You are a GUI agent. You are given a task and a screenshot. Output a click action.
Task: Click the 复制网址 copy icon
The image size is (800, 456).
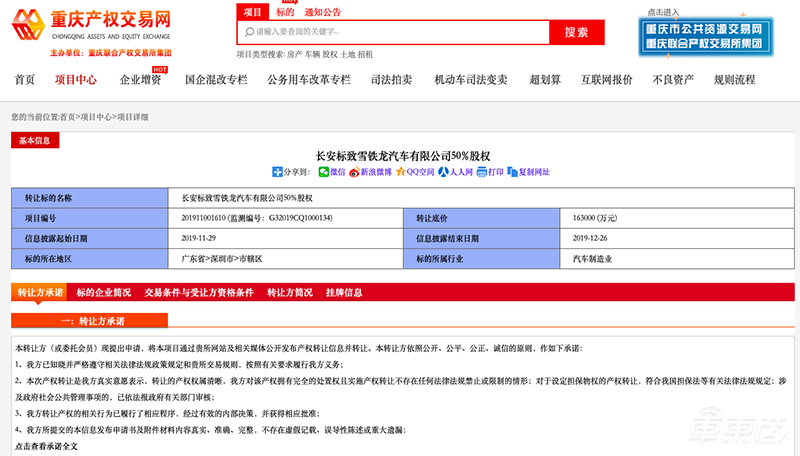(x=512, y=172)
